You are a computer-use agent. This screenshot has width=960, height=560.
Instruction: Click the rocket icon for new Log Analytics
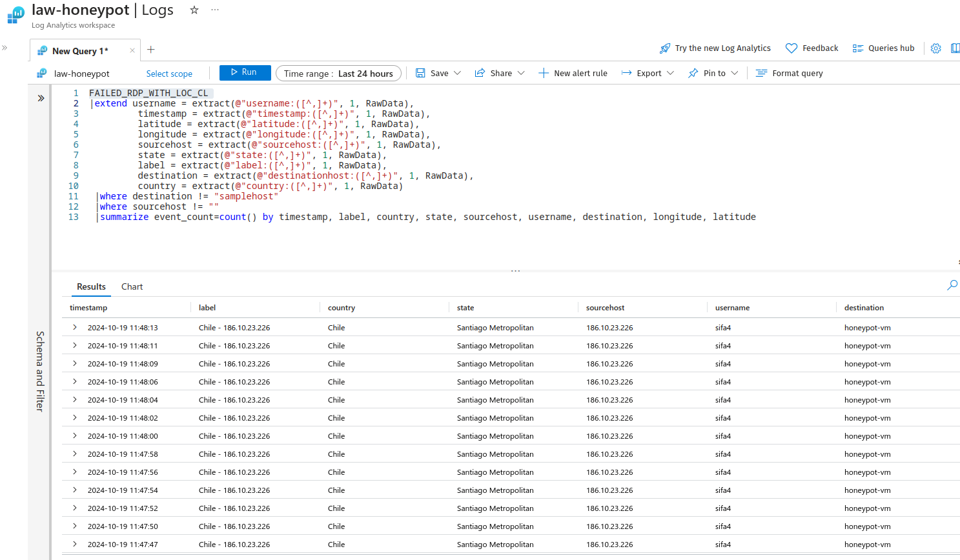pos(664,48)
